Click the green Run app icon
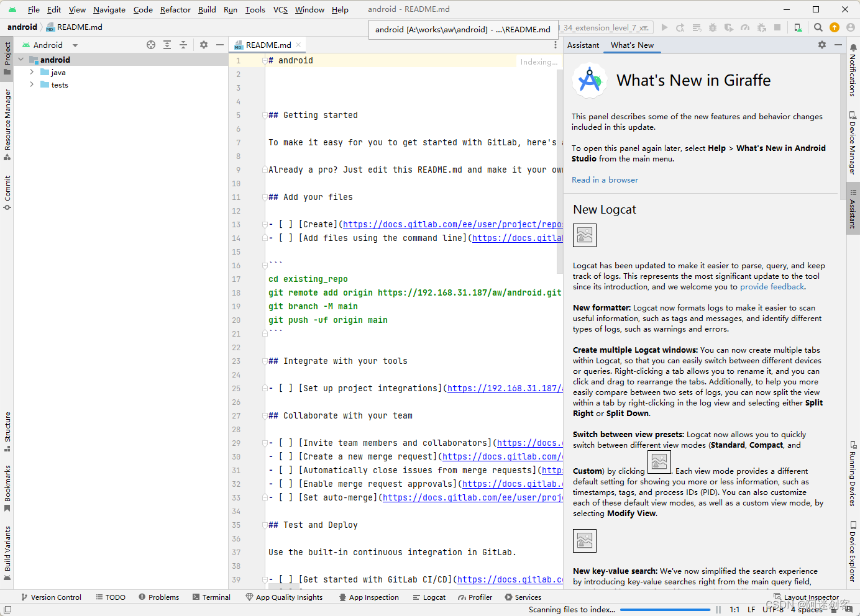 click(x=664, y=27)
